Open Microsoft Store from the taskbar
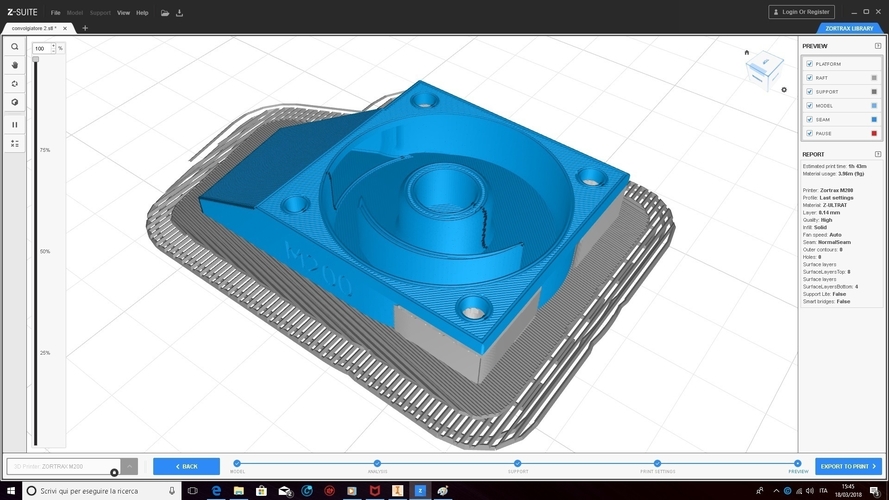The height and width of the screenshot is (500, 889). 261,490
